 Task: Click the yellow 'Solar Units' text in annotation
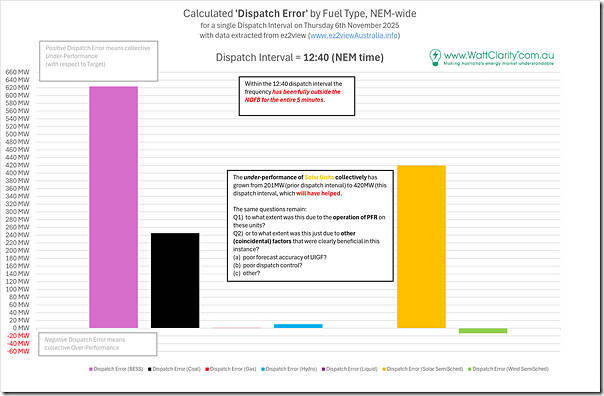click(x=319, y=177)
